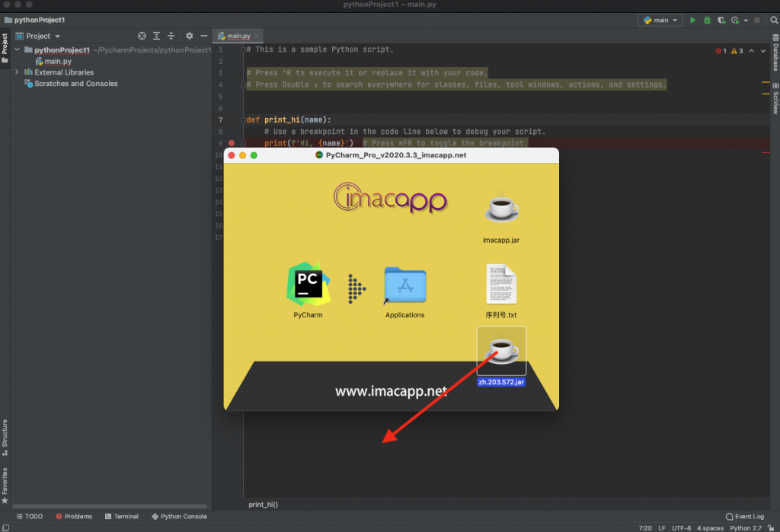Open the main run configuration dropdown

(660, 21)
